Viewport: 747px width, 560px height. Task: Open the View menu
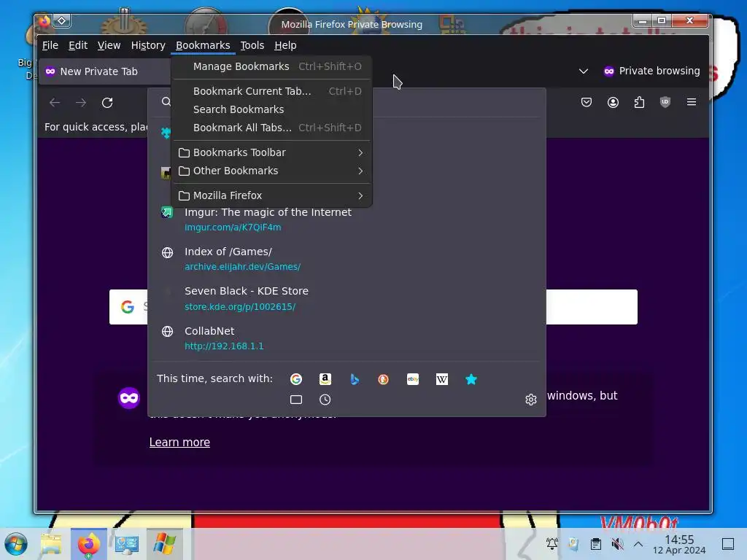(x=109, y=45)
